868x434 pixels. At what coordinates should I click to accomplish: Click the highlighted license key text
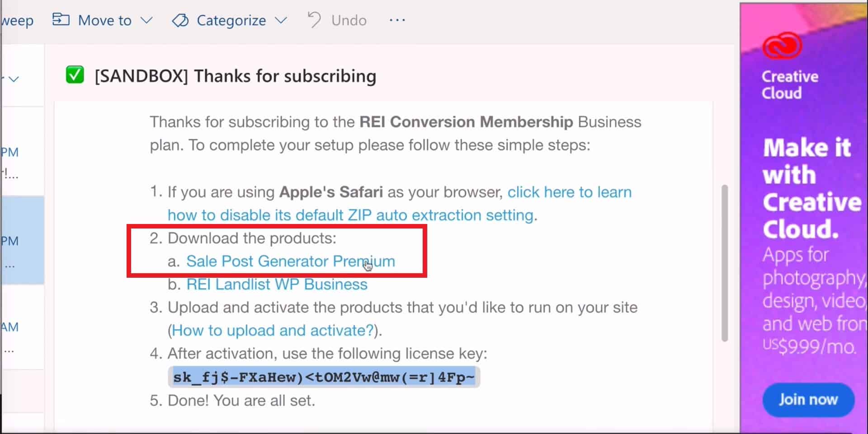point(324,377)
